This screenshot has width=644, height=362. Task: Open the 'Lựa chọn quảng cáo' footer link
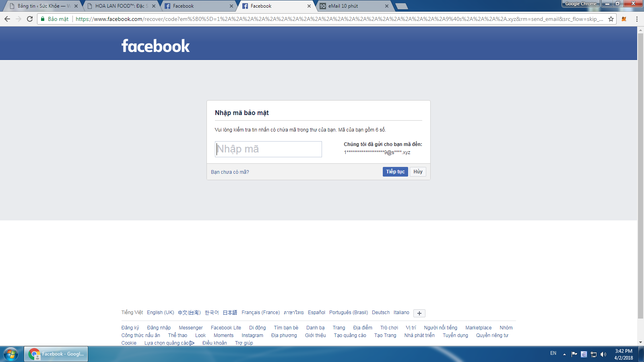tap(169, 343)
